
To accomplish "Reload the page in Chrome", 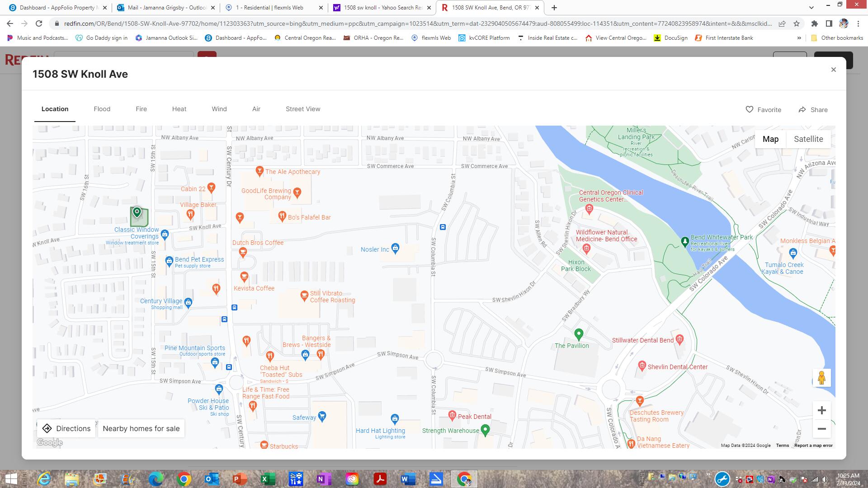I will coord(39,23).
